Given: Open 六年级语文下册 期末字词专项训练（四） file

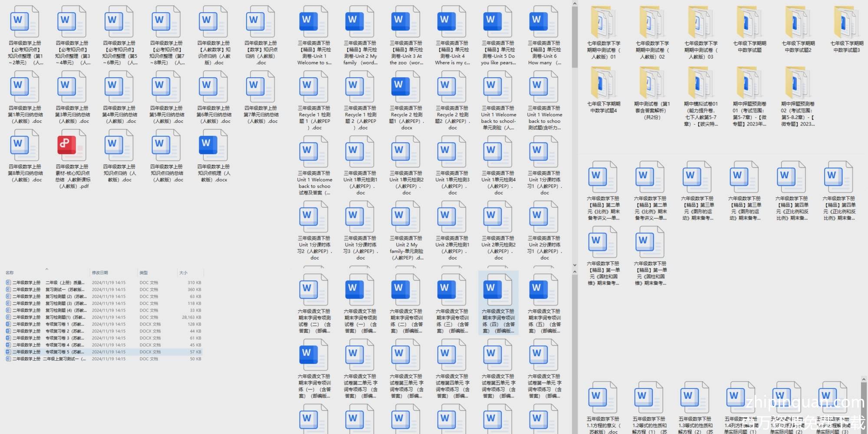Looking at the screenshot, I should [498, 291].
